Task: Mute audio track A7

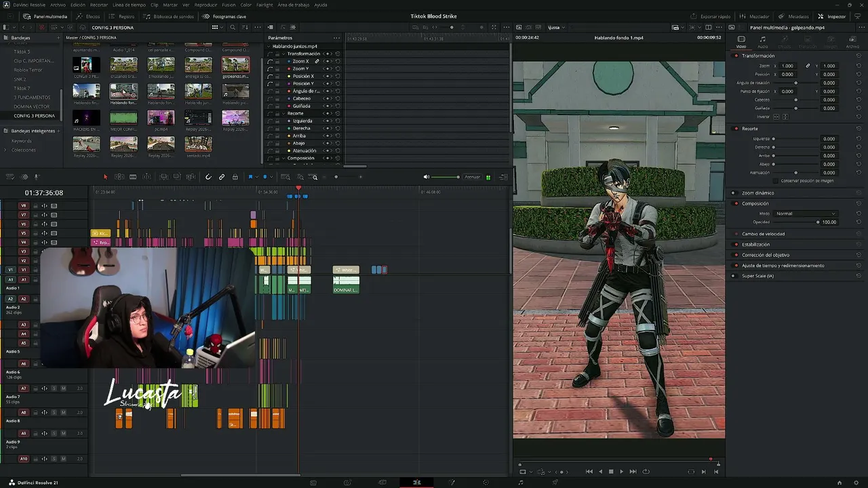Action: coord(63,388)
